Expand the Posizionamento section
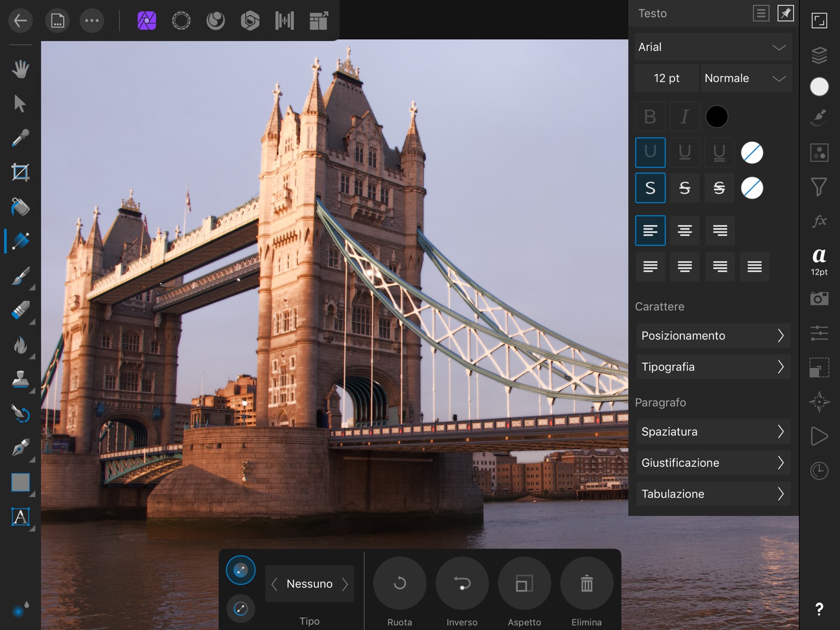 click(x=712, y=335)
